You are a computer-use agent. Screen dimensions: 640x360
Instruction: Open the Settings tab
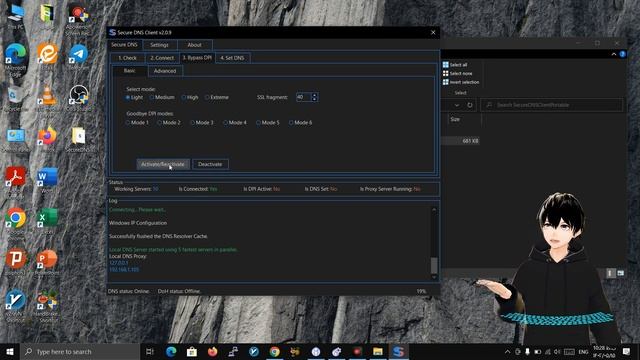click(159, 45)
